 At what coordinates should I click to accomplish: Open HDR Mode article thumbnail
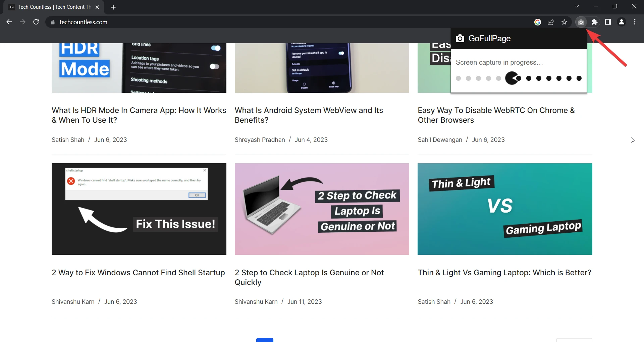(139, 68)
